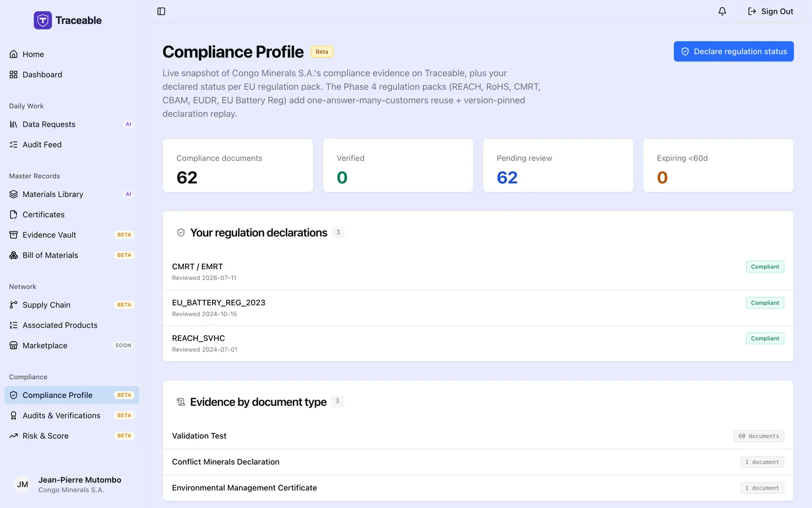Navigate to Materials Library

72,194
